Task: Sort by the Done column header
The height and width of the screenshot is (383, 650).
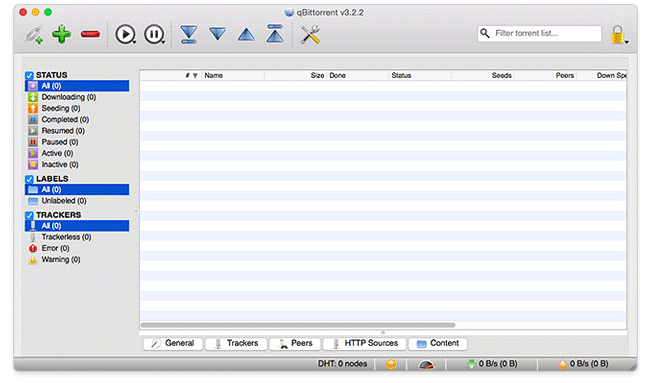Action: click(x=358, y=75)
